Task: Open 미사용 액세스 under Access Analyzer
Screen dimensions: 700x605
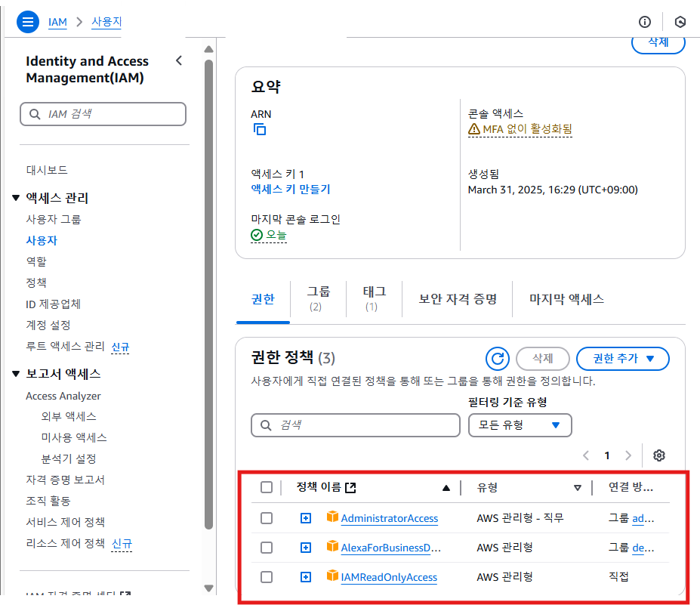Action: pos(74,437)
